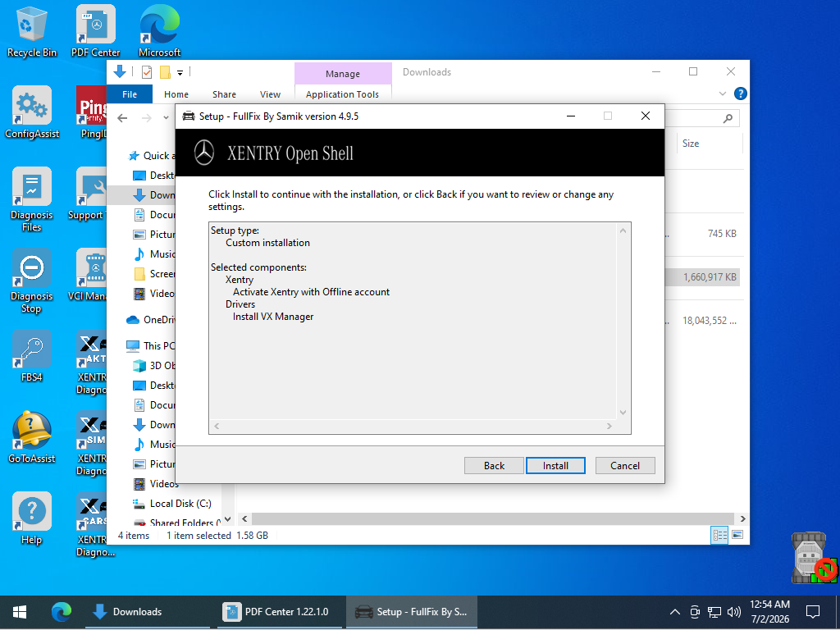Switch to PDF Center 1.22.1.0 on taskbar
Image resolution: width=840 pixels, height=630 pixels.
coord(280,612)
